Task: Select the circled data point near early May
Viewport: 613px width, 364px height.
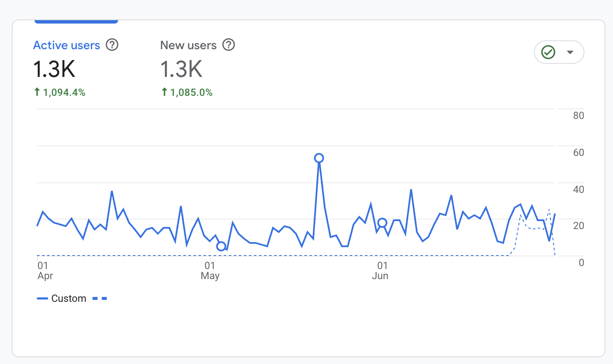Action: point(221,247)
